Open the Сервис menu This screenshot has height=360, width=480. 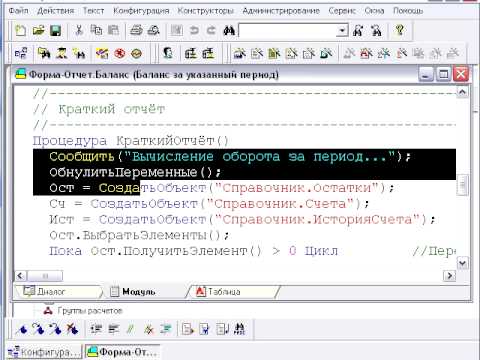point(342,11)
